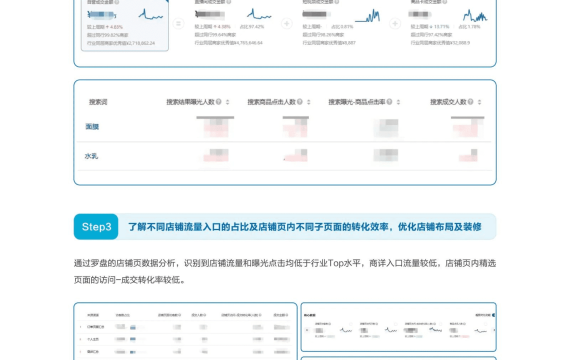Open the core metrics sparkline screenshot thumbnail
570x360 pixels.
[x=399, y=327]
